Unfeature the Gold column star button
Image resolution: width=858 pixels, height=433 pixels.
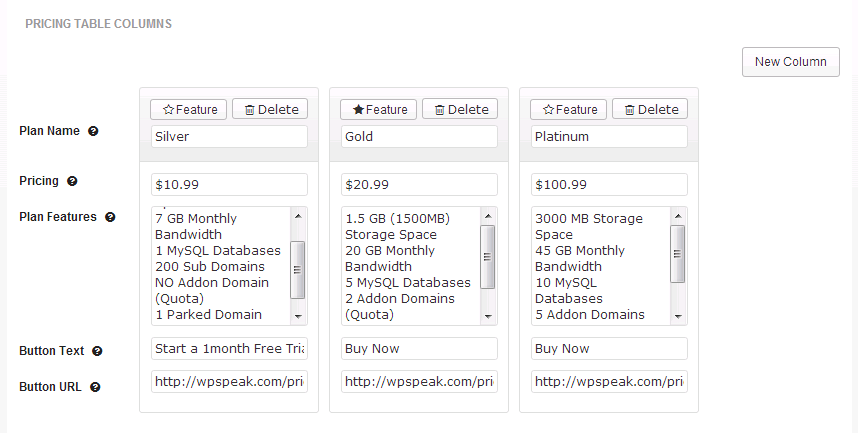coord(378,109)
